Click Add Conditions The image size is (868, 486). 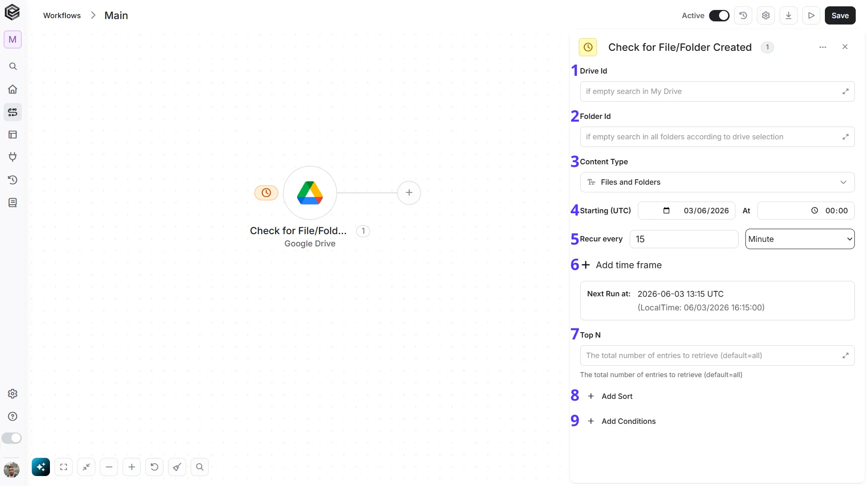pyautogui.click(x=621, y=421)
